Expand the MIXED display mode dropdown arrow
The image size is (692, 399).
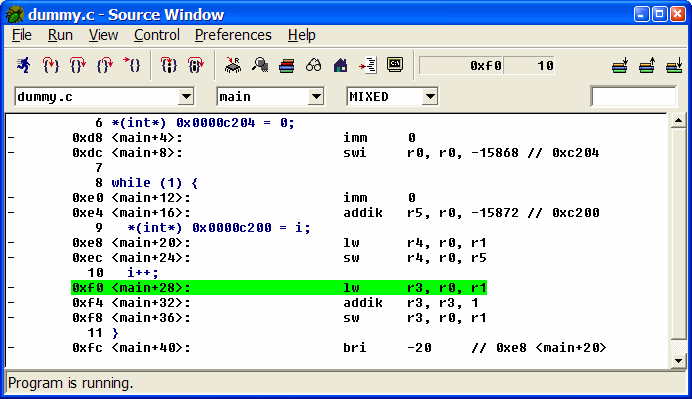(430, 96)
